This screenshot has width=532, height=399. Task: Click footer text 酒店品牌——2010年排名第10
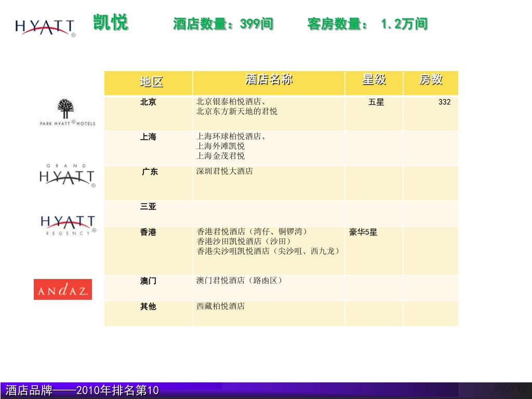coord(82,390)
